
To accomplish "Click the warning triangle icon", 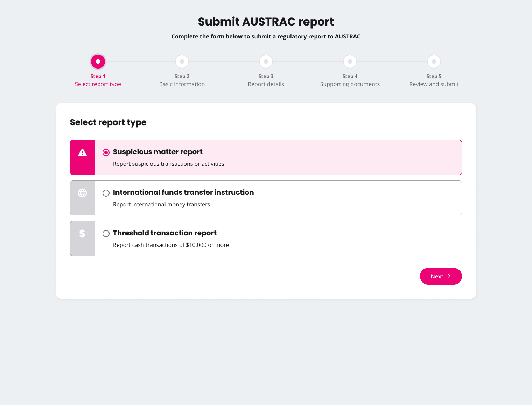I will (82, 152).
